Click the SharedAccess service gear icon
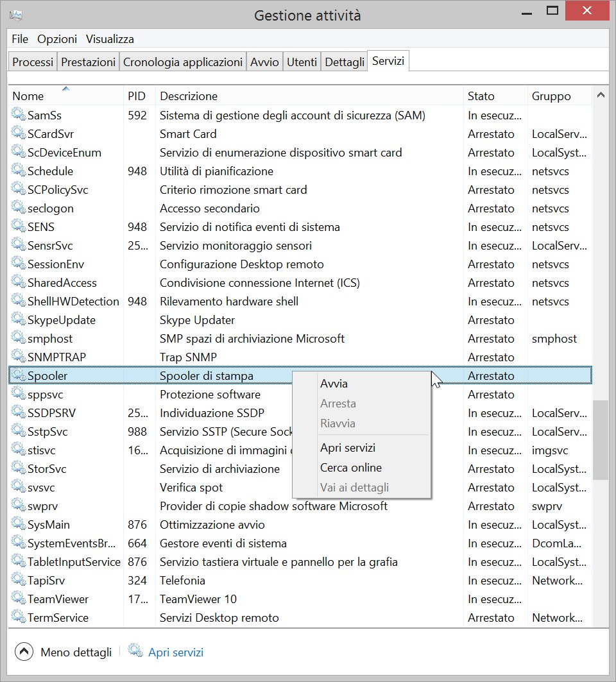616x682 pixels. (x=18, y=282)
